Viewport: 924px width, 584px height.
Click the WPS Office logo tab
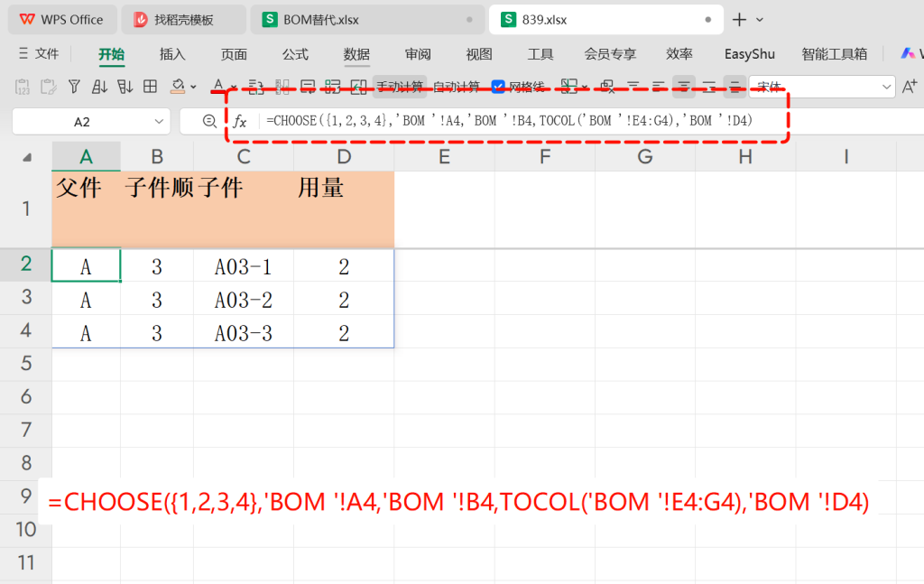62,20
